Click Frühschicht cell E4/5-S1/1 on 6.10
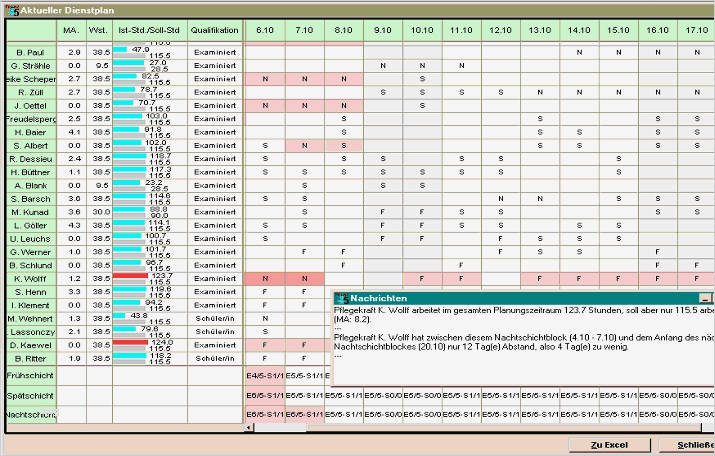 pos(265,376)
